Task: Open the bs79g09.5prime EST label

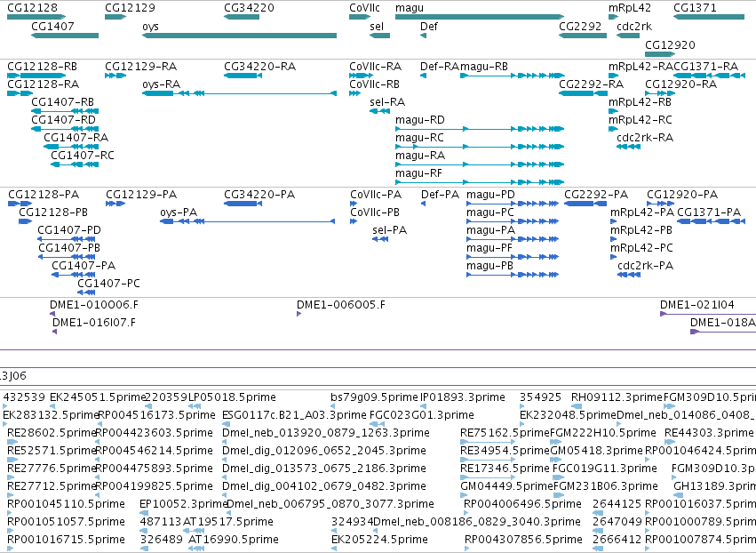Action: click(375, 397)
